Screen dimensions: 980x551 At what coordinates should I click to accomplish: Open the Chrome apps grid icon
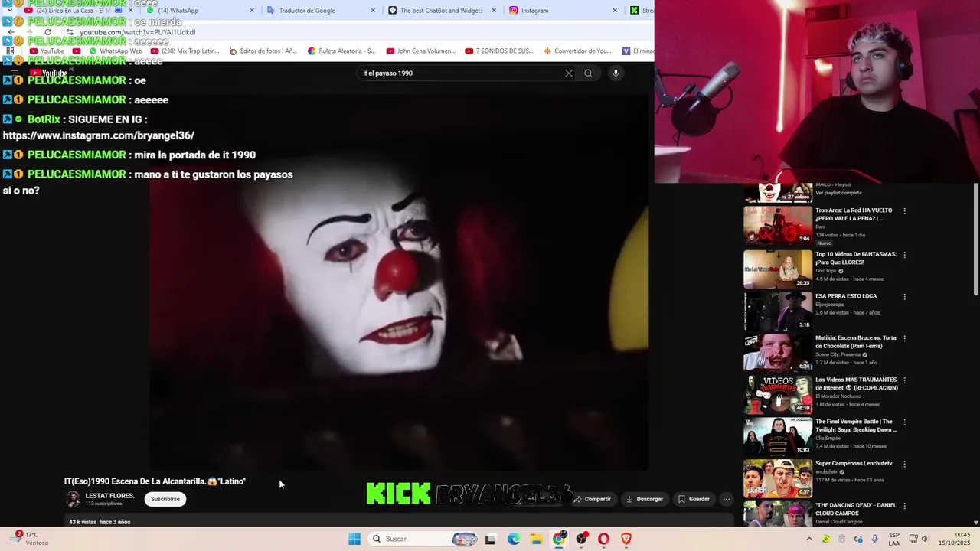coord(9,51)
